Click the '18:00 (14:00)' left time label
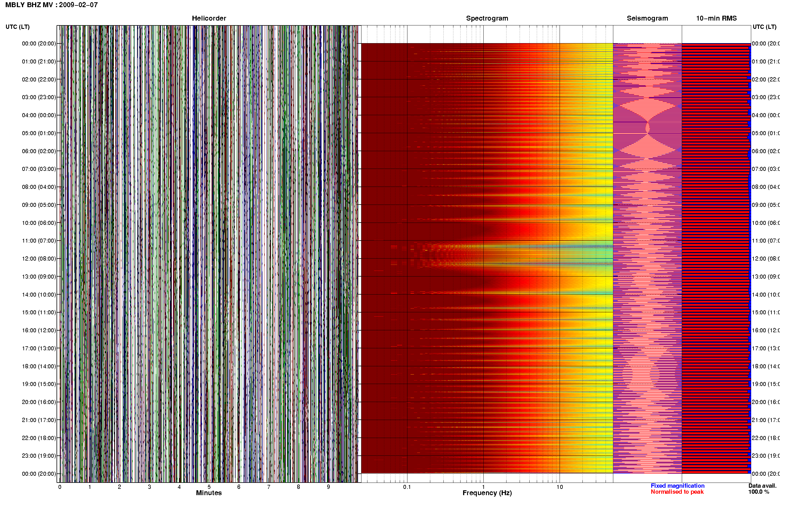Screen dimensions: 812x508 [x=39, y=367]
